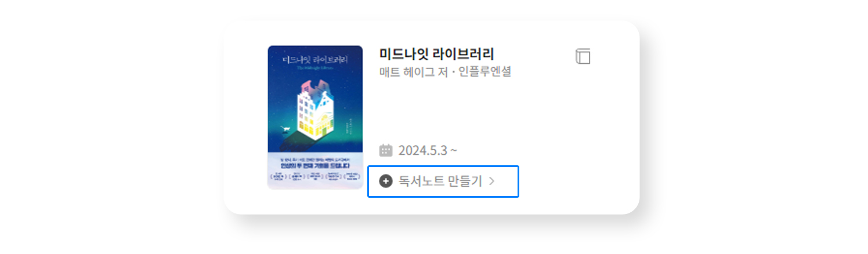Viewport: 868px width, 254px height.
Task: Click the tilde after the start date
Action: point(454,151)
